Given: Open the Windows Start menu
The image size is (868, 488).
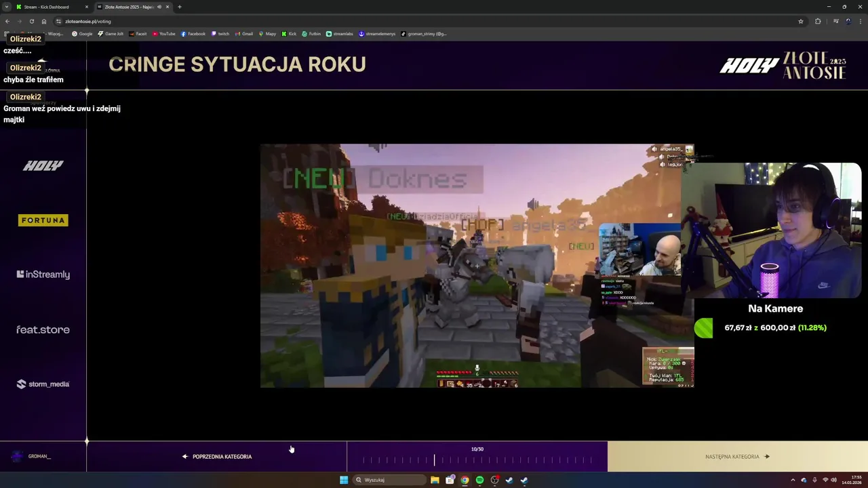Looking at the screenshot, I should click(x=344, y=480).
